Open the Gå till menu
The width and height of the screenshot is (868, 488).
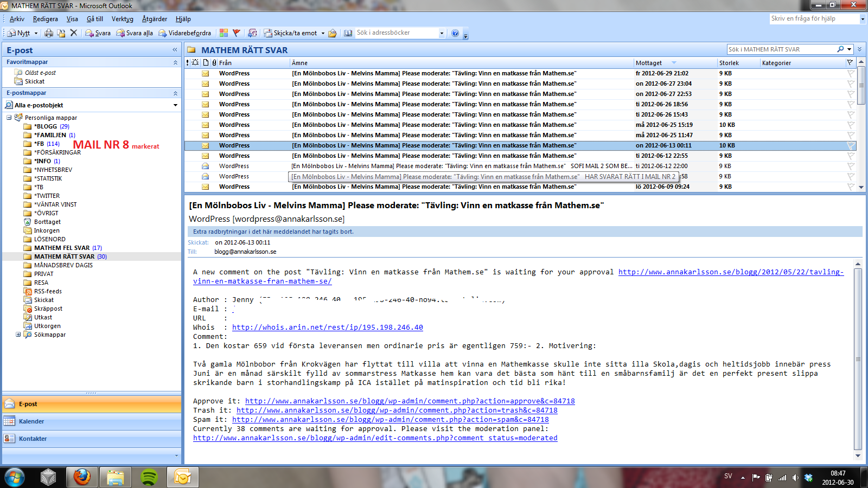[95, 19]
